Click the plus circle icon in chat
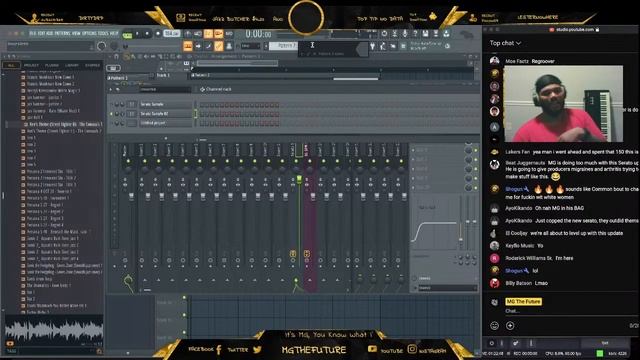Image resolution: width=640 pixels, height=360 pixels. click(x=510, y=326)
